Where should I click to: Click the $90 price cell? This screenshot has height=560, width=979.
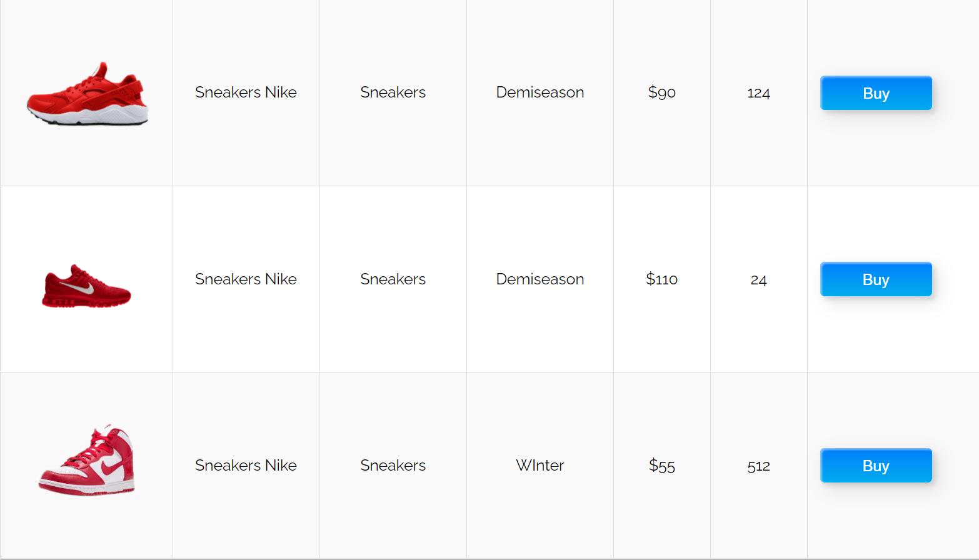[661, 92]
